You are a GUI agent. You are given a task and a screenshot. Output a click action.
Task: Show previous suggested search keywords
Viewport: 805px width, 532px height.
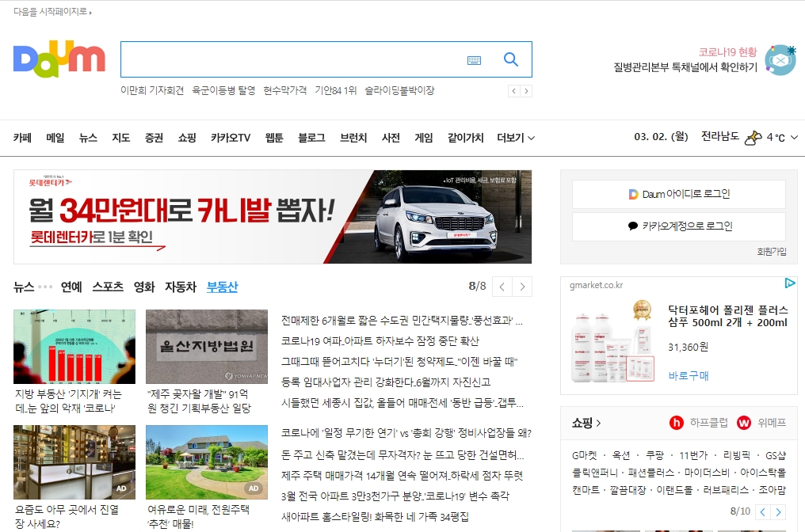point(514,91)
